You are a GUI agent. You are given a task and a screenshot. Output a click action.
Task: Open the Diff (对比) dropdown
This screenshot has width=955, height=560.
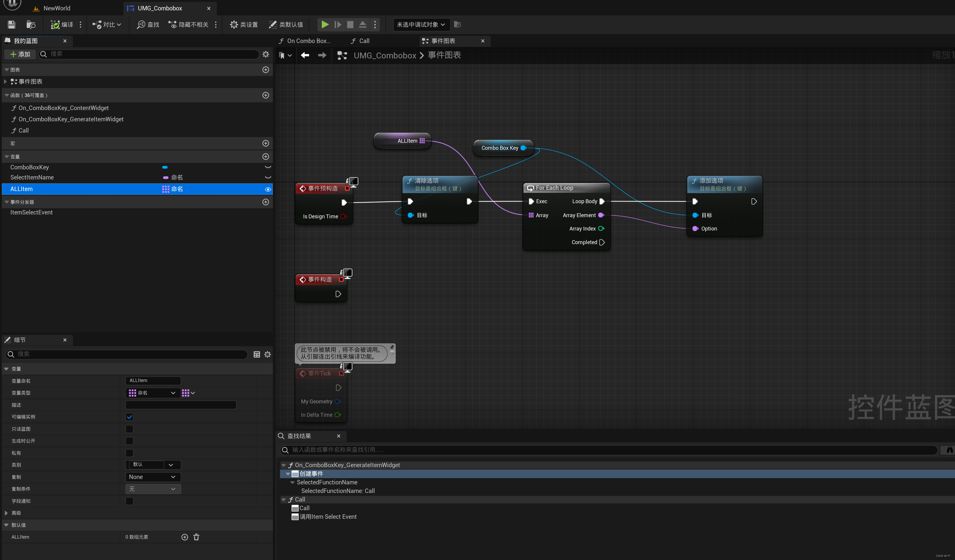[x=107, y=25]
